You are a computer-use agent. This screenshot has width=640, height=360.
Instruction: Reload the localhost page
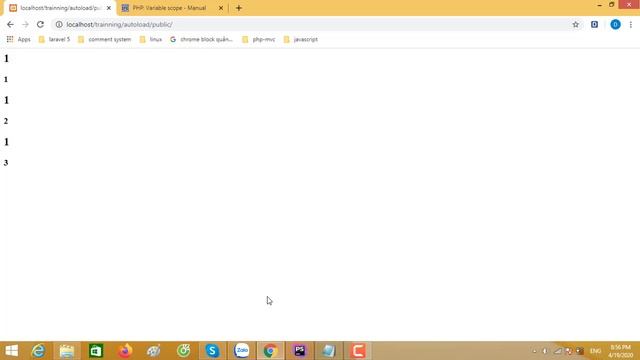[40, 24]
